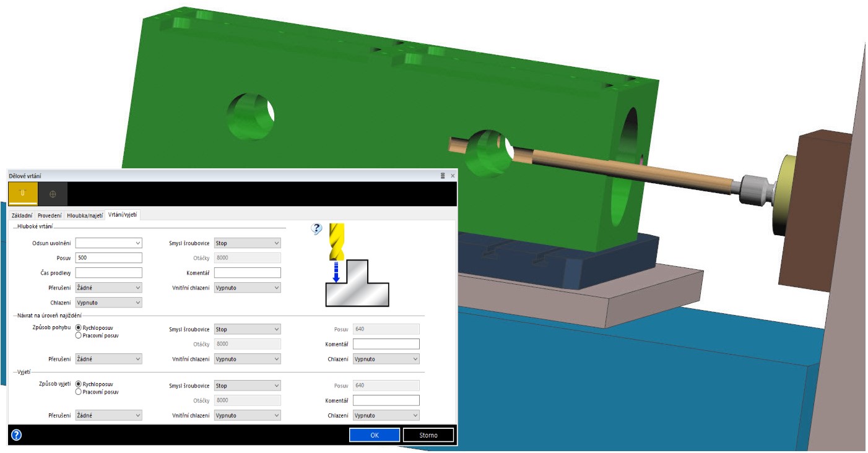Open the dialog options menu icon in title bar
This screenshot has height=453, width=868.
click(443, 176)
